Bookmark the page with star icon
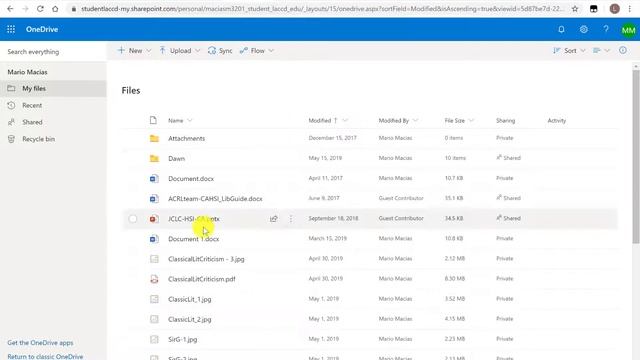Screen dimensions: 640x360 coord(575,9)
